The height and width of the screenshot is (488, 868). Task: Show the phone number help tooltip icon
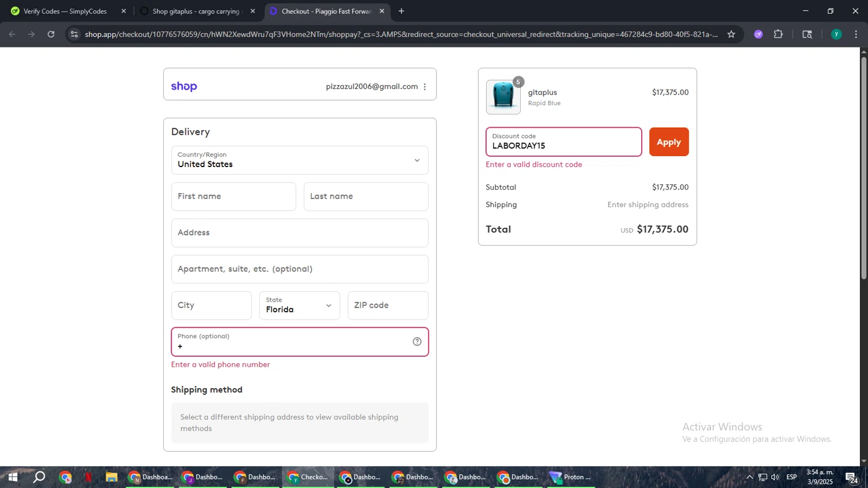[417, 342]
